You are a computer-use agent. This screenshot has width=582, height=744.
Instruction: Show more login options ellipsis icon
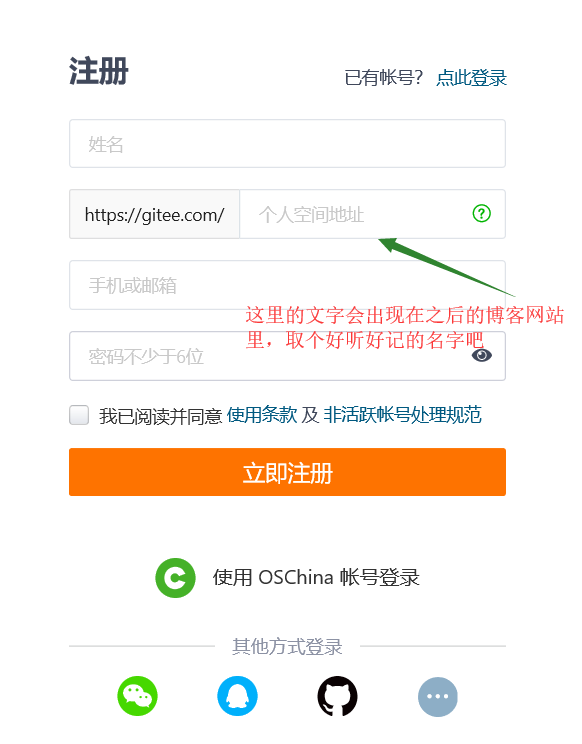(438, 696)
